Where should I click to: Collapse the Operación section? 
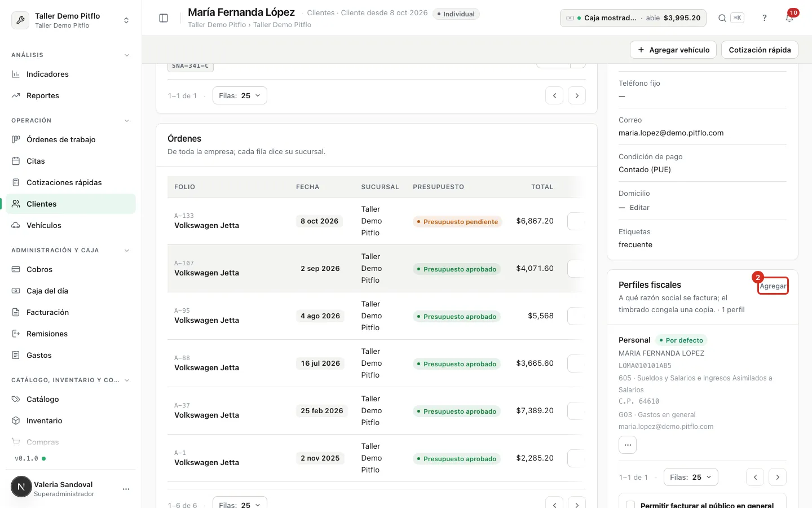pyautogui.click(x=127, y=121)
